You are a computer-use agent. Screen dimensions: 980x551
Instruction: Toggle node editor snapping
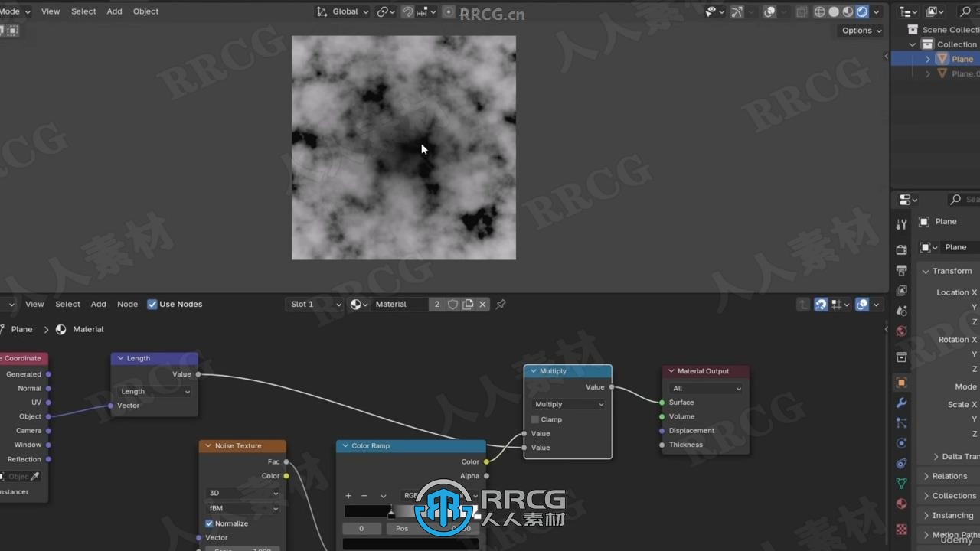coord(821,304)
